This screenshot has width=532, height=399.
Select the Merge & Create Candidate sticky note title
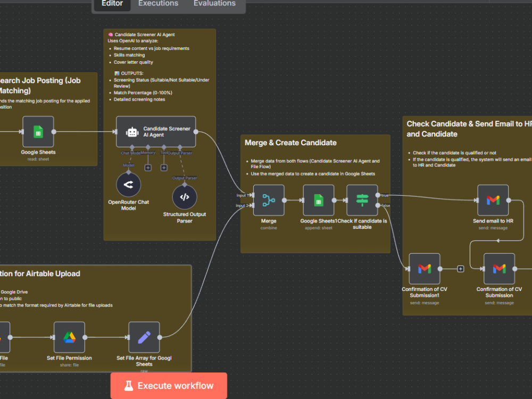point(290,143)
